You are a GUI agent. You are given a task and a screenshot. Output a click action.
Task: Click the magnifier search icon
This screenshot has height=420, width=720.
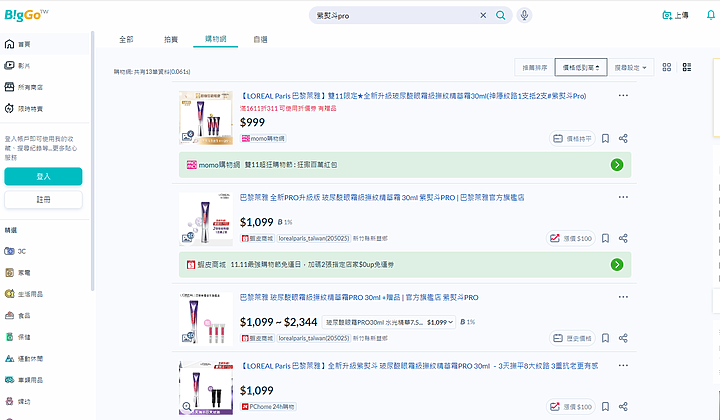click(501, 15)
